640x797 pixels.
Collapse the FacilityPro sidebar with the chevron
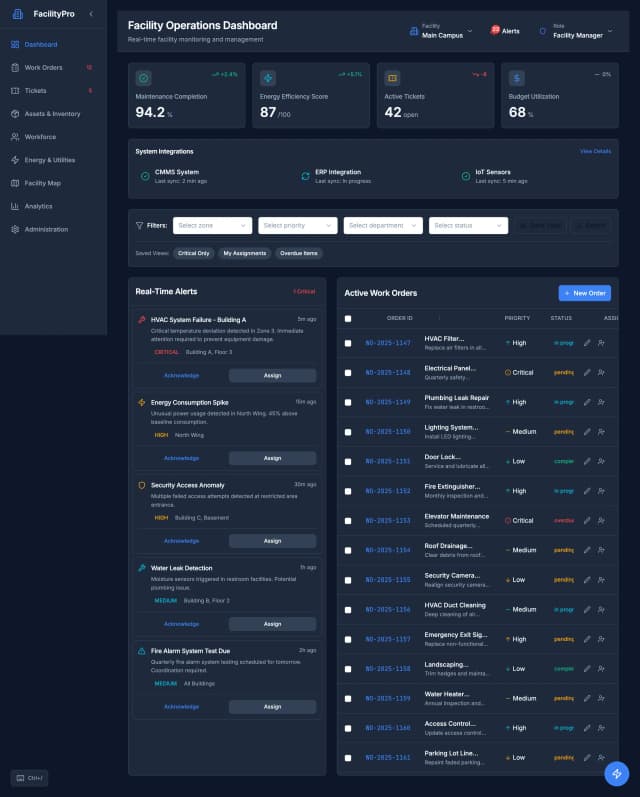tap(91, 14)
